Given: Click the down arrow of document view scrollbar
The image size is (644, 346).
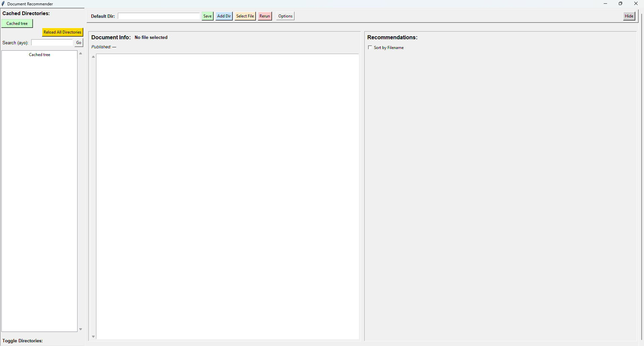Looking at the screenshot, I should click(x=93, y=336).
